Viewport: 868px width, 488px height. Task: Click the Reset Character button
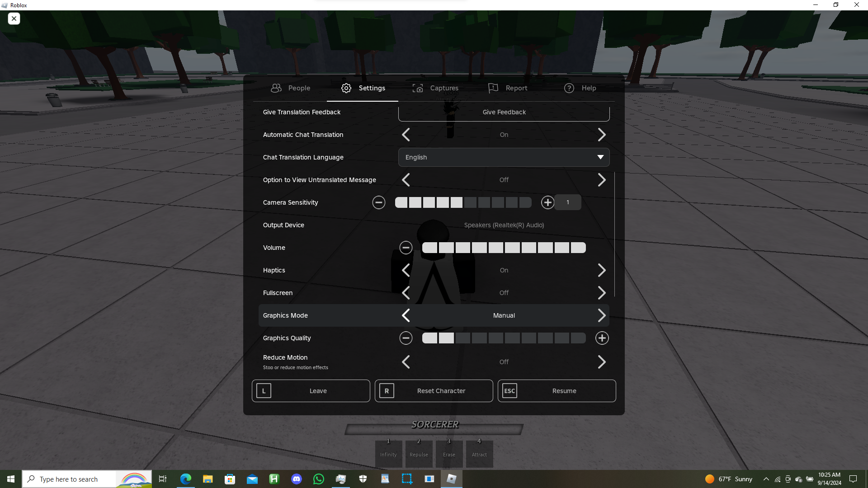(x=434, y=391)
